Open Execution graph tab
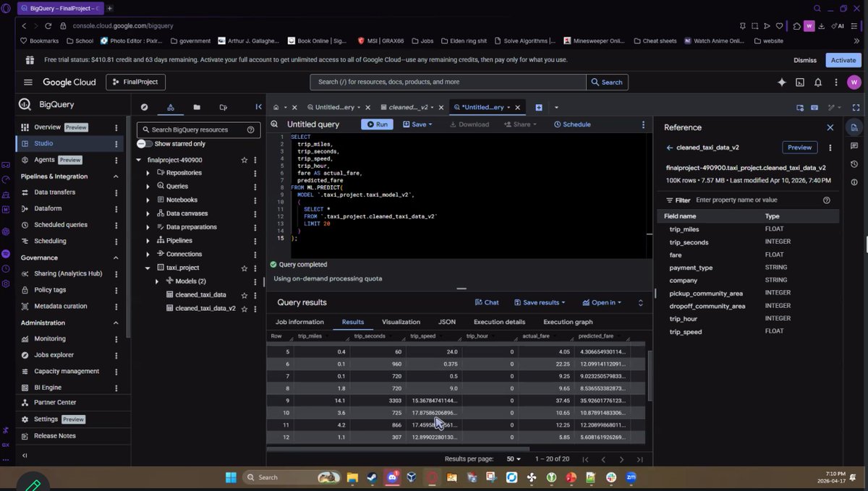 568,322
